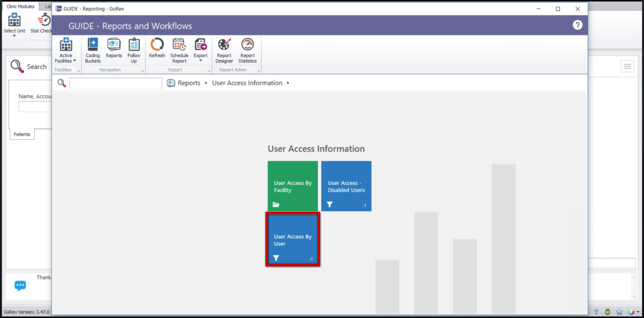Click the User Access Information heading
This screenshot has height=318, width=644.
pyautogui.click(x=316, y=149)
